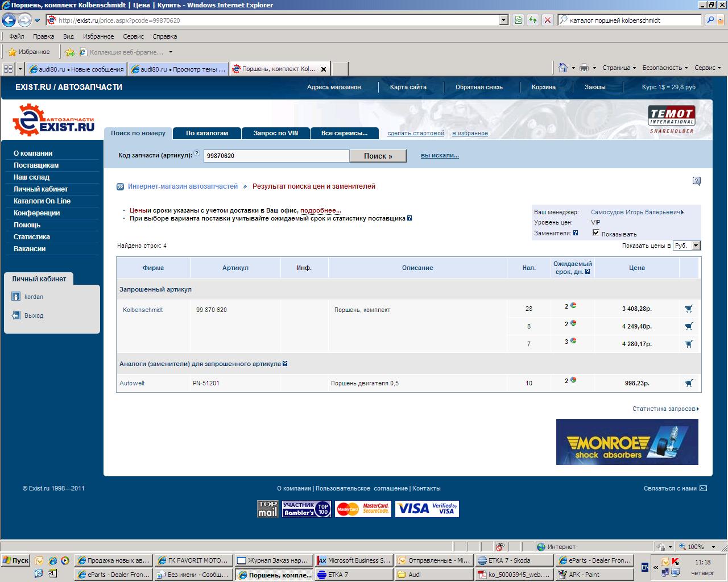The width and height of the screenshot is (728, 582).
Task: Select Запрос по VIN tab
Action: click(x=276, y=133)
